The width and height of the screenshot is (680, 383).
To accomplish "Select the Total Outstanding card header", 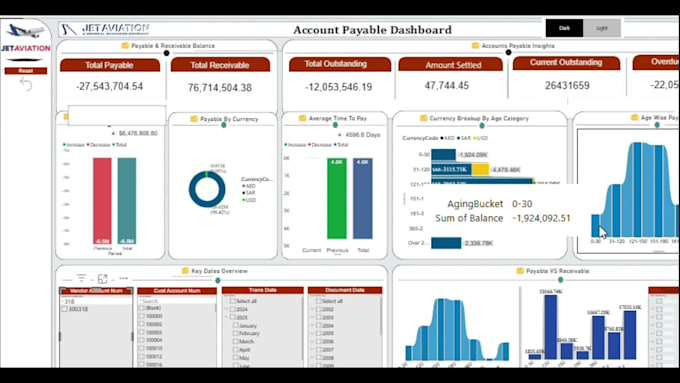I will click(x=340, y=64).
